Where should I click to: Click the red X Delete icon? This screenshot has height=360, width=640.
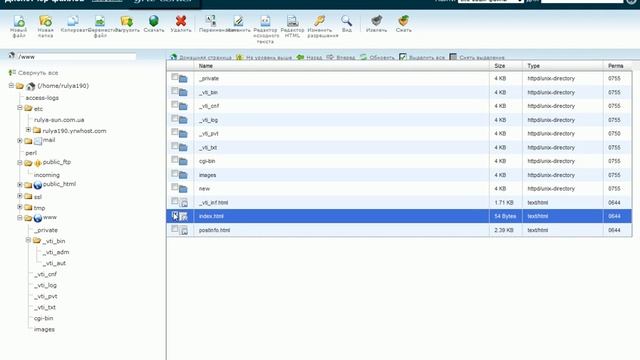pyautogui.click(x=181, y=21)
